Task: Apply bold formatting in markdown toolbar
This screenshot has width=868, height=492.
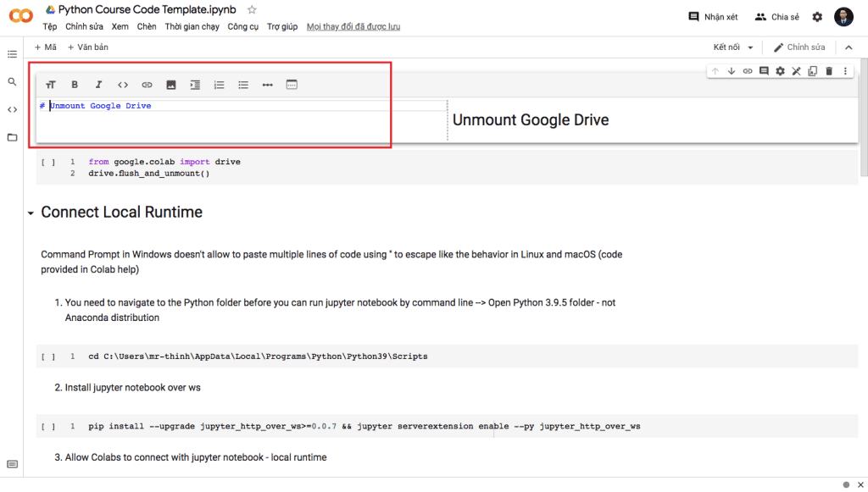Action: click(x=75, y=85)
